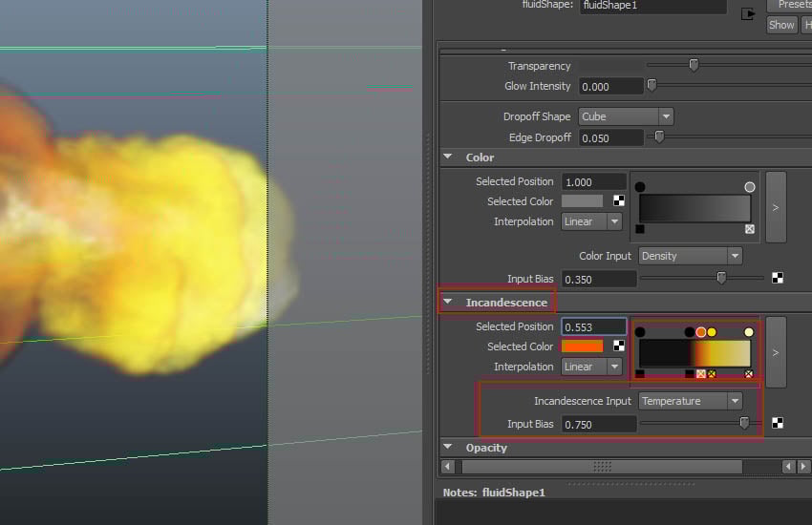Select the black color ramp handle at left
This screenshot has height=525, width=812.
(x=640, y=187)
